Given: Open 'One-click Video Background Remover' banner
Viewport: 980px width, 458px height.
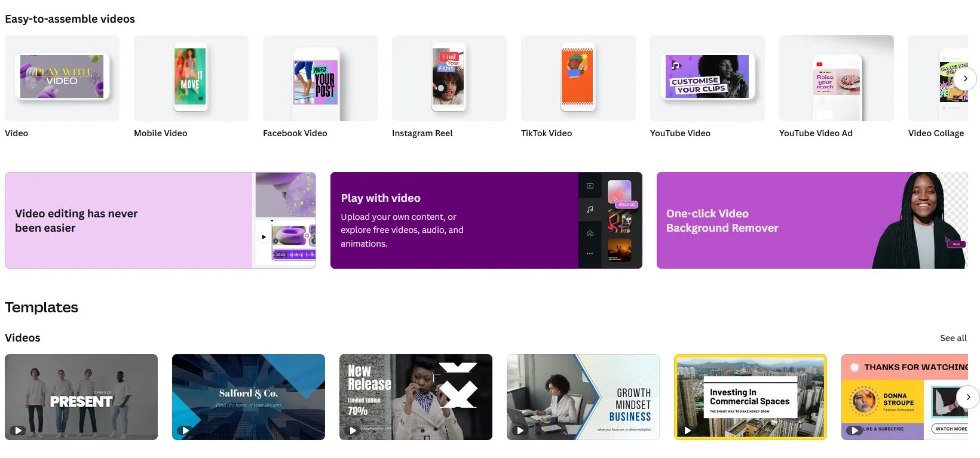Looking at the screenshot, I should pos(812,220).
